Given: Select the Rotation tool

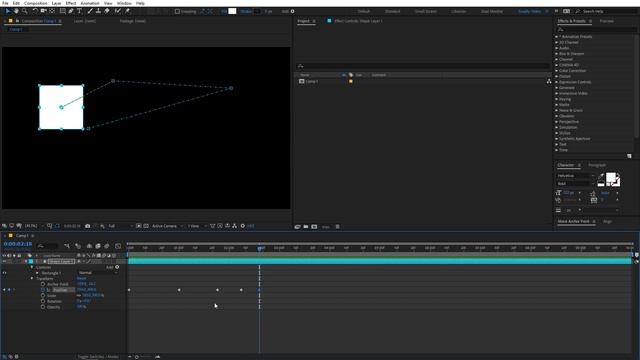Looking at the screenshot, I should click(35, 11).
